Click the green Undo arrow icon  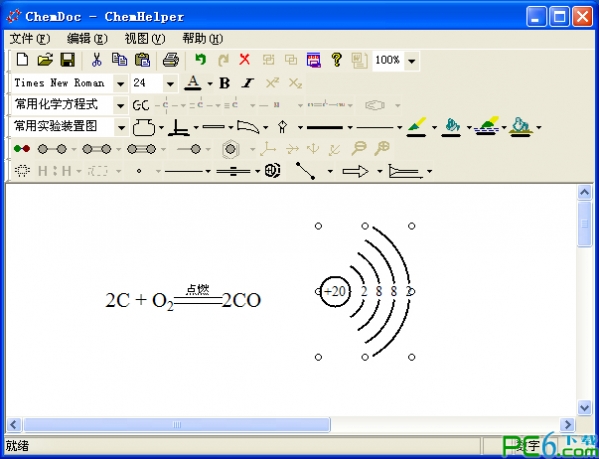point(200,60)
